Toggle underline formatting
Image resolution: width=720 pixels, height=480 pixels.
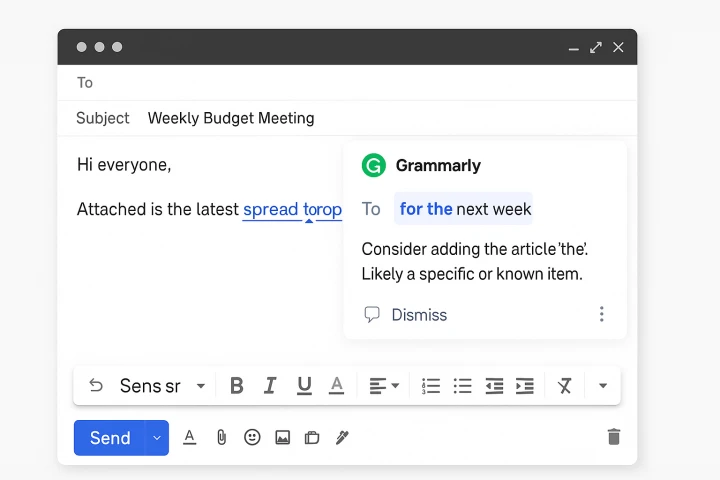coord(304,386)
